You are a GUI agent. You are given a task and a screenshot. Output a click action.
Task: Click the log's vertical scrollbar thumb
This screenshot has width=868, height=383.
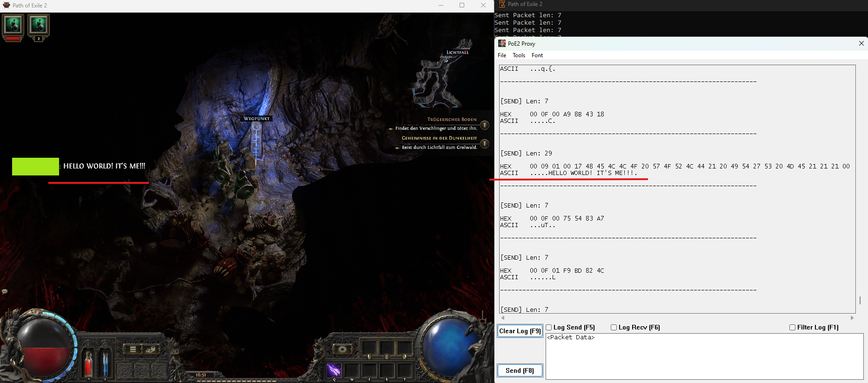coord(860,300)
